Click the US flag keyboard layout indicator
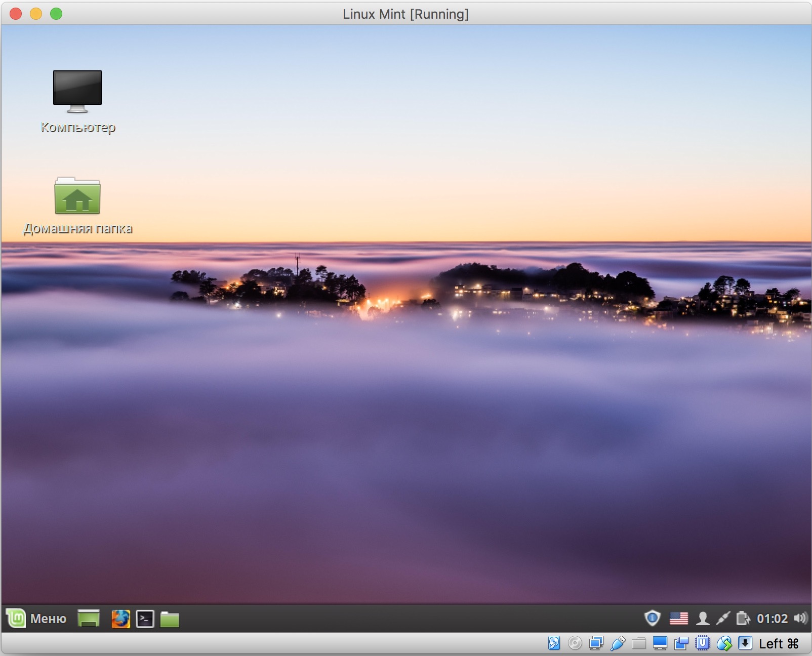The image size is (812, 656). 679,619
